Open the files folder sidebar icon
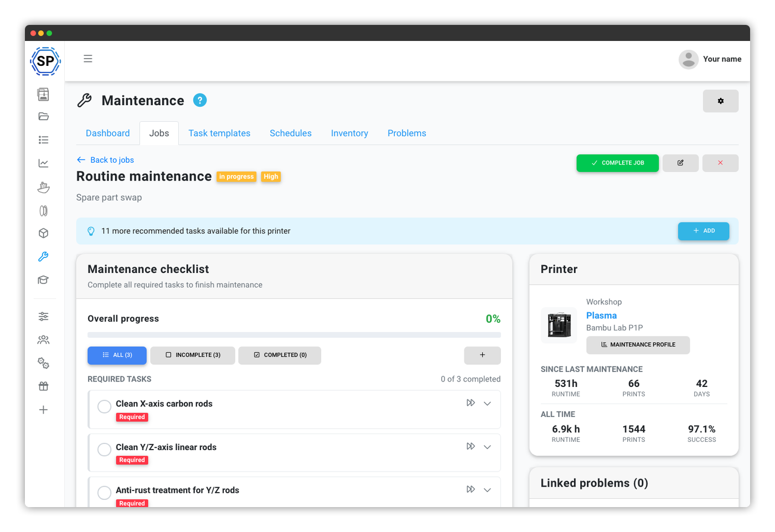 tap(43, 117)
